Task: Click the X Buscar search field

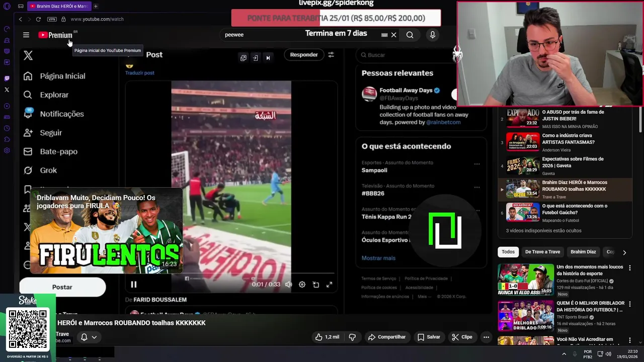Action: point(407,55)
